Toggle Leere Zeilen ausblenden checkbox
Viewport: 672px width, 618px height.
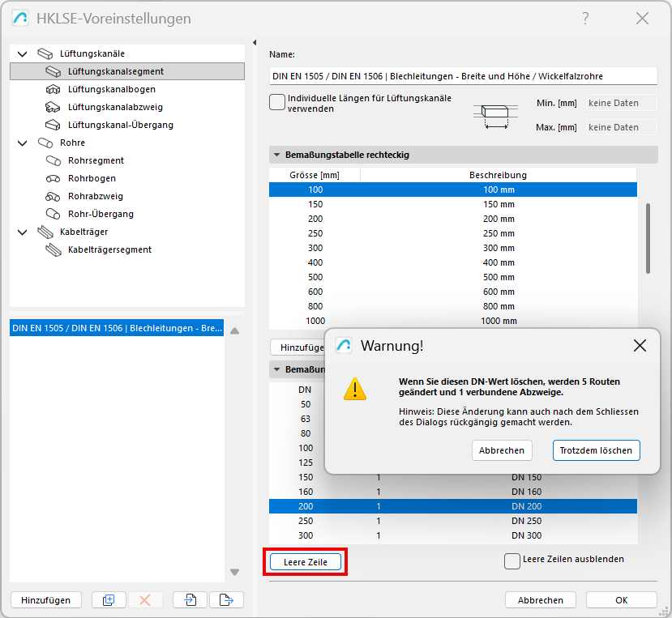click(x=512, y=561)
